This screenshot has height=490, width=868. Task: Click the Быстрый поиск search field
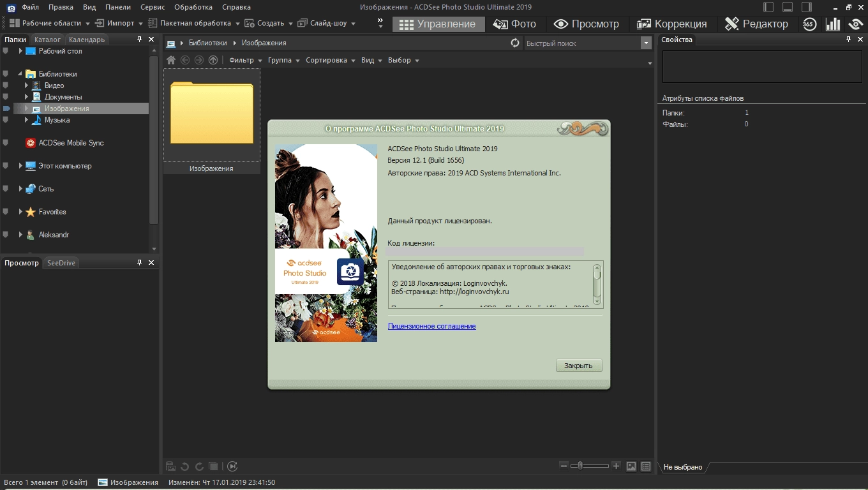click(x=582, y=43)
